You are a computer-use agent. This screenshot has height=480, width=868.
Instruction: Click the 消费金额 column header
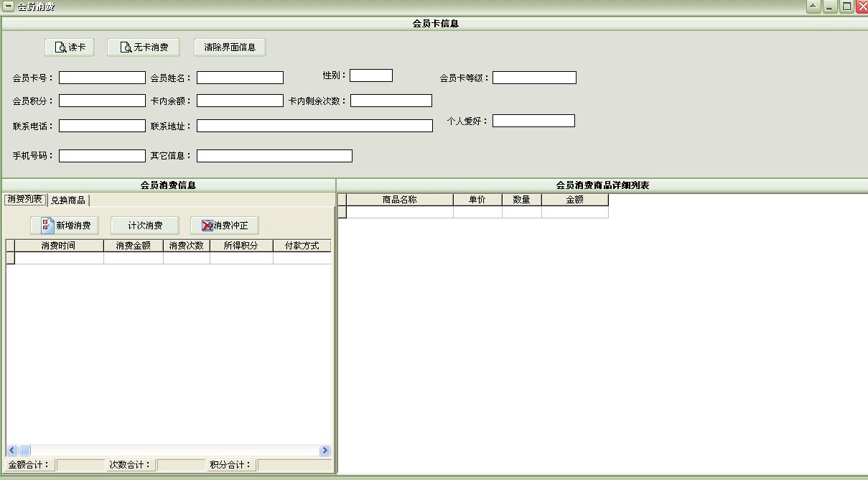click(x=134, y=246)
